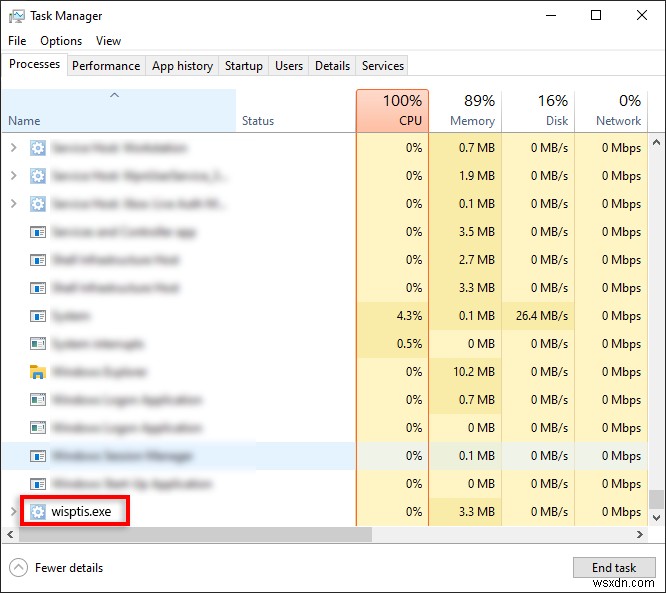Click the 26.4 MB/s disk value
The height and width of the screenshot is (593, 666).
tap(542, 316)
